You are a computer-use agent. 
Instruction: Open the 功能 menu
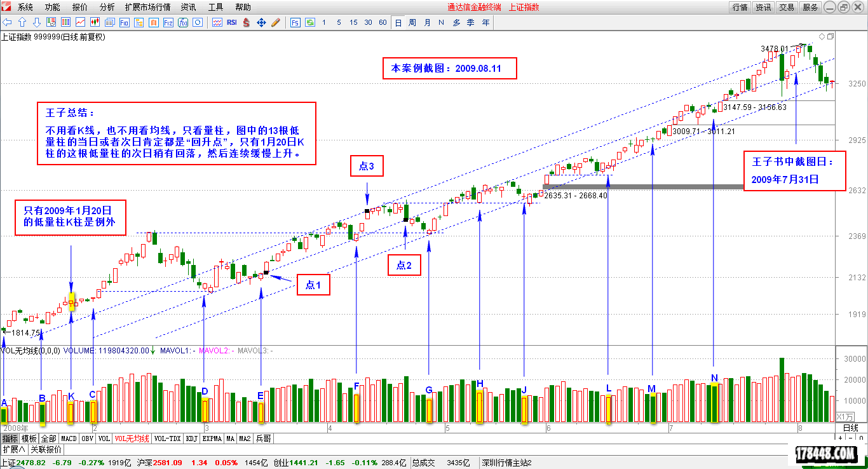coord(53,7)
